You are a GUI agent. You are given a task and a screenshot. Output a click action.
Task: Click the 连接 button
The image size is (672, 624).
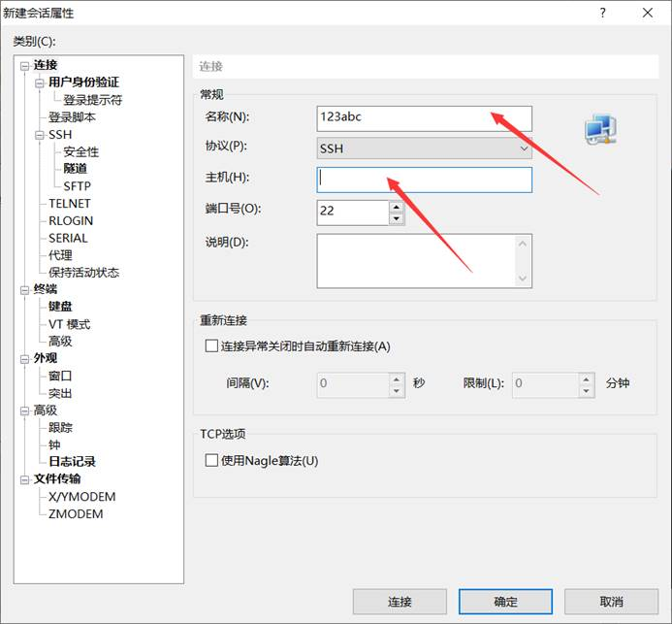[400, 602]
